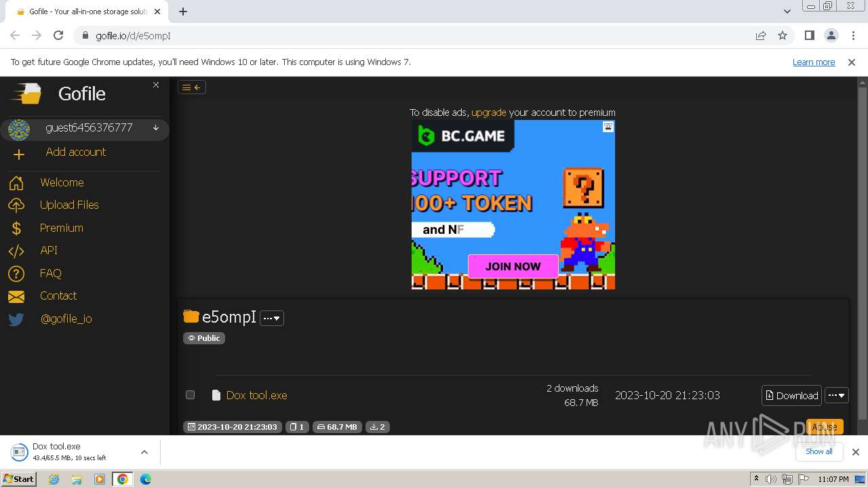The image size is (868, 488).
Task: Open the Windows Start menu
Action: 19,479
